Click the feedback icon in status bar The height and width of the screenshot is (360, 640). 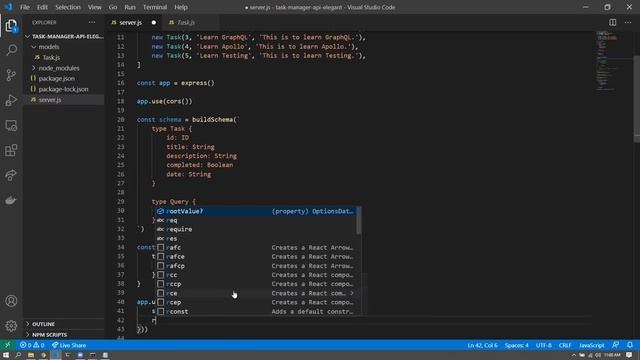(x=616, y=345)
